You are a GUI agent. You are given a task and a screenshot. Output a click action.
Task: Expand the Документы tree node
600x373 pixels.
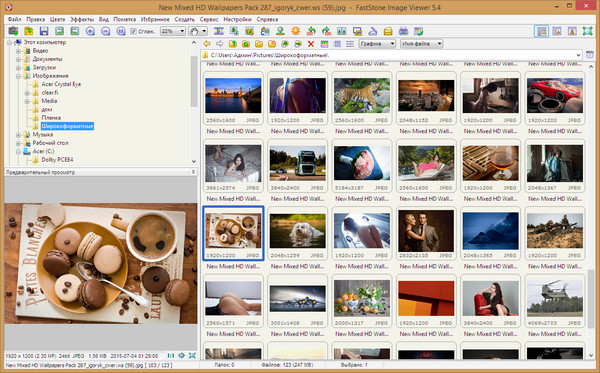(x=18, y=59)
